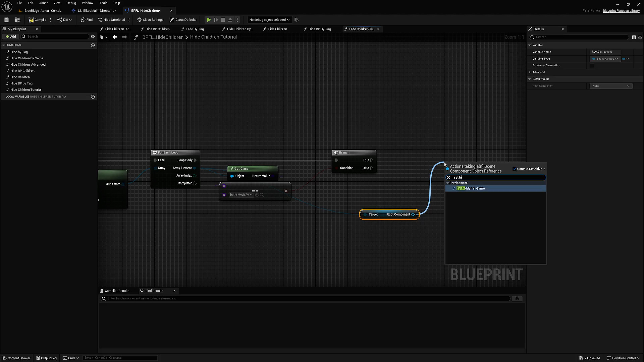Viewport: 644px width, 362px height.
Task: Toggle the Context Sensitive checkbox
Action: point(515,169)
